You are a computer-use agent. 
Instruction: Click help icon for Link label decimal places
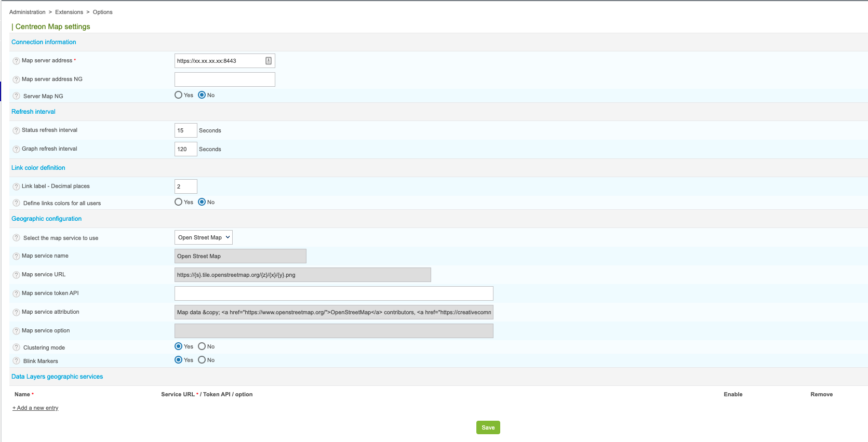pyautogui.click(x=16, y=187)
